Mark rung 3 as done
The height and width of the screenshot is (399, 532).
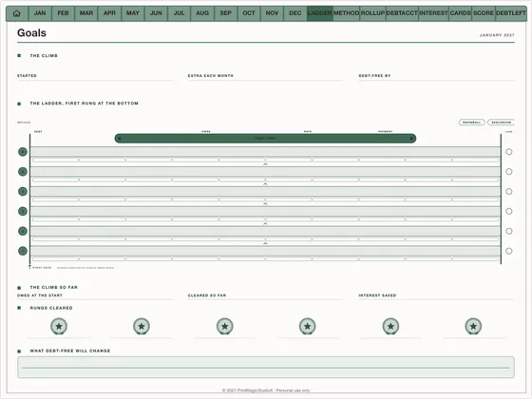(509, 211)
